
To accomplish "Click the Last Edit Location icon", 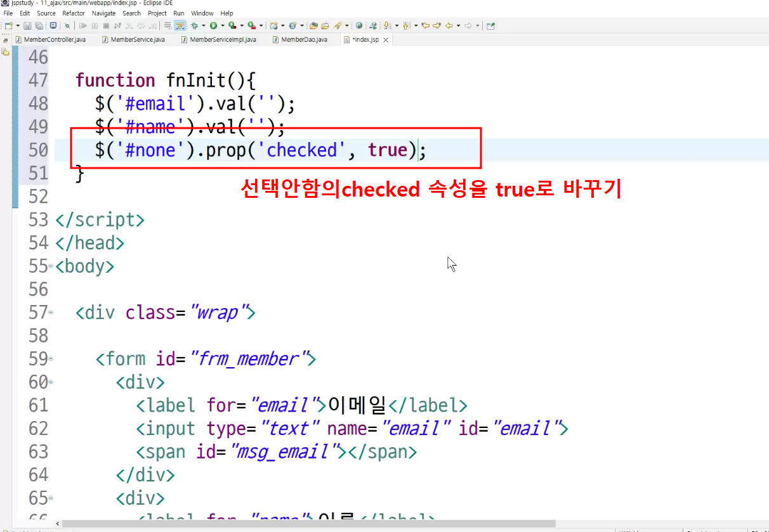I will (x=426, y=25).
